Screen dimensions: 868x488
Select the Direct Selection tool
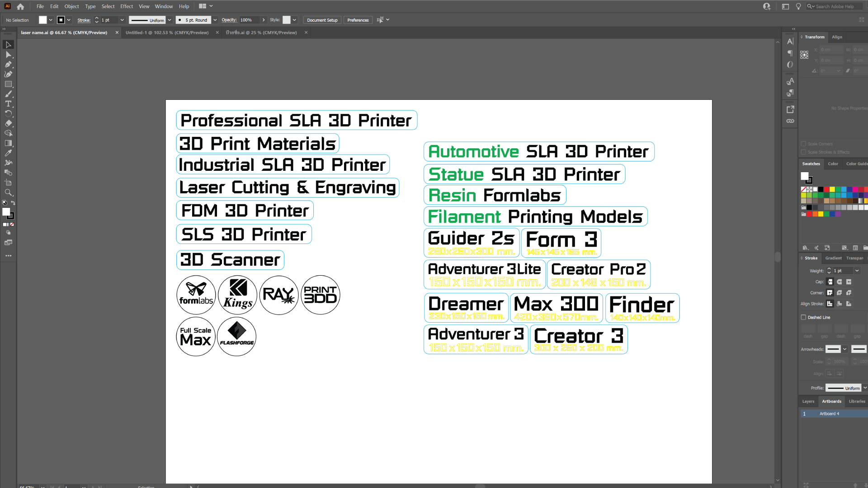[8, 54]
